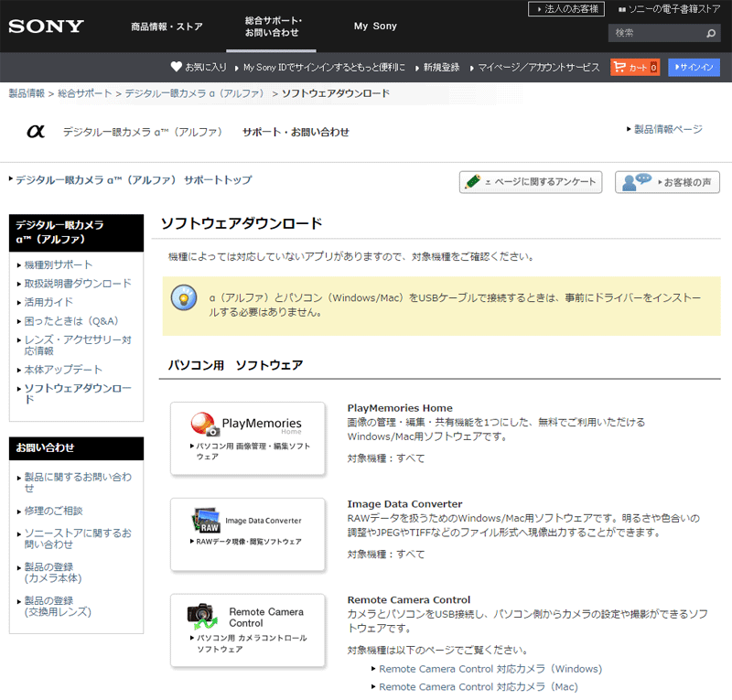The width and height of the screenshot is (732, 700).
Task: Open ソフトウェアダウンロード sidebar link
Action: (78, 393)
